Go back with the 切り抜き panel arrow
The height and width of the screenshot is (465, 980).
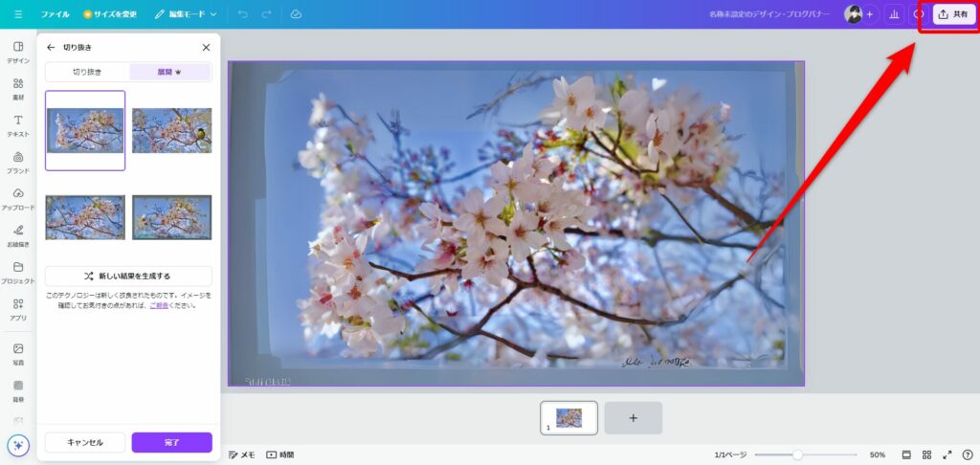pyautogui.click(x=51, y=47)
